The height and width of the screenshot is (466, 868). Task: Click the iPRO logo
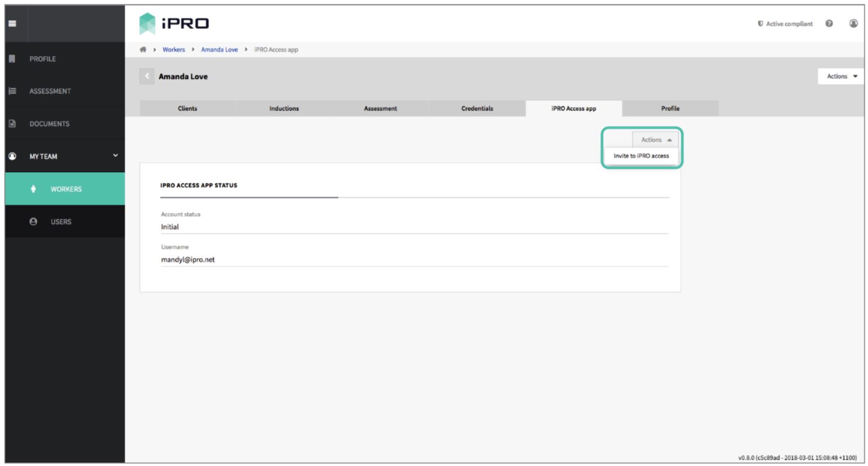click(174, 23)
